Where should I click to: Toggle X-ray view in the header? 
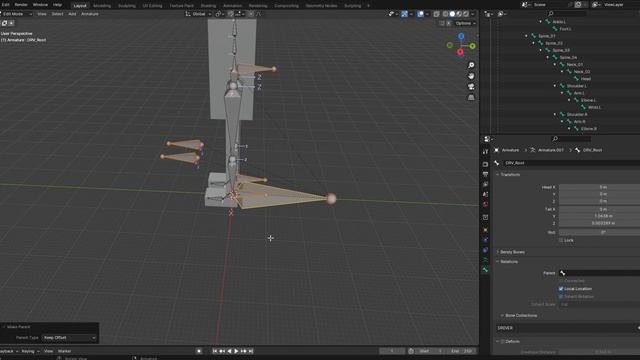pos(436,14)
